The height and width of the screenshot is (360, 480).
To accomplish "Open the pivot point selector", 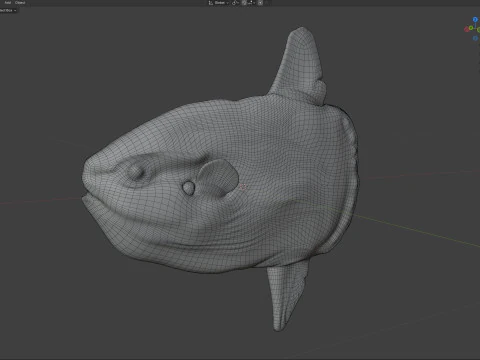I will coord(235,3).
